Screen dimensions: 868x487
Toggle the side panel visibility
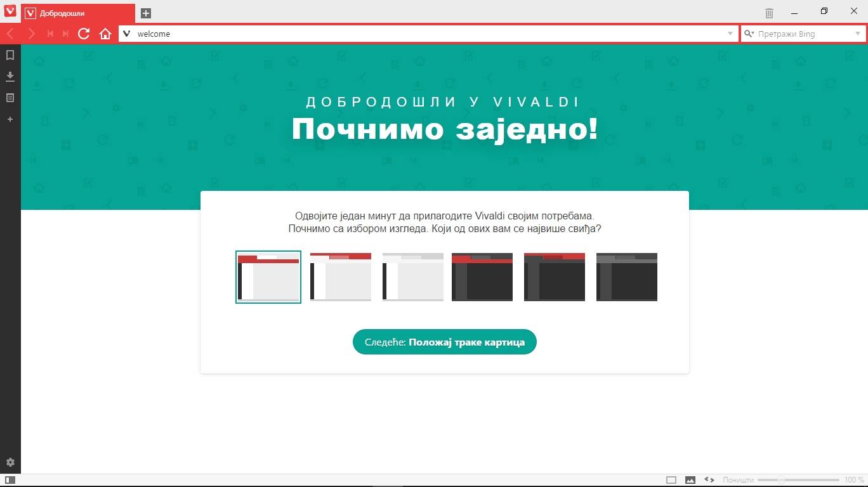[10, 480]
